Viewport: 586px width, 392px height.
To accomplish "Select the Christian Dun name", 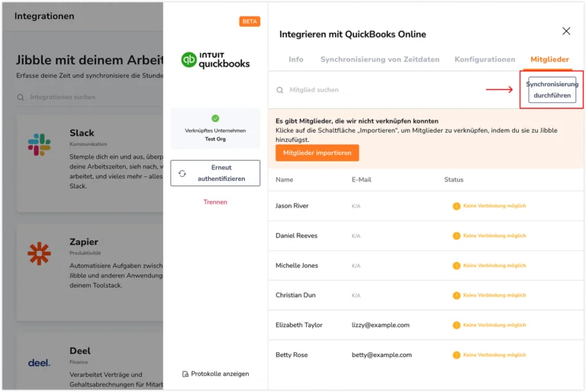I will click(x=295, y=295).
